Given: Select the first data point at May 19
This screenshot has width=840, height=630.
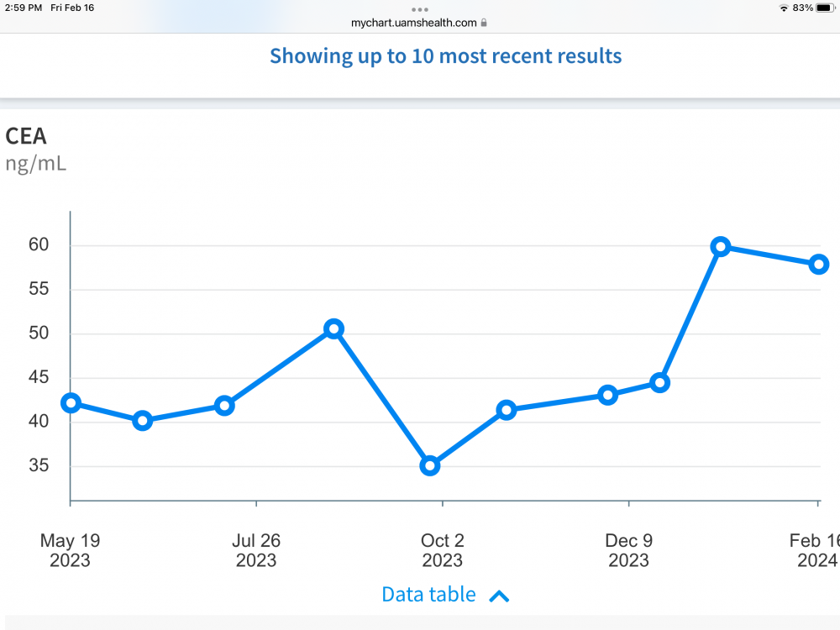Looking at the screenshot, I should (71, 403).
